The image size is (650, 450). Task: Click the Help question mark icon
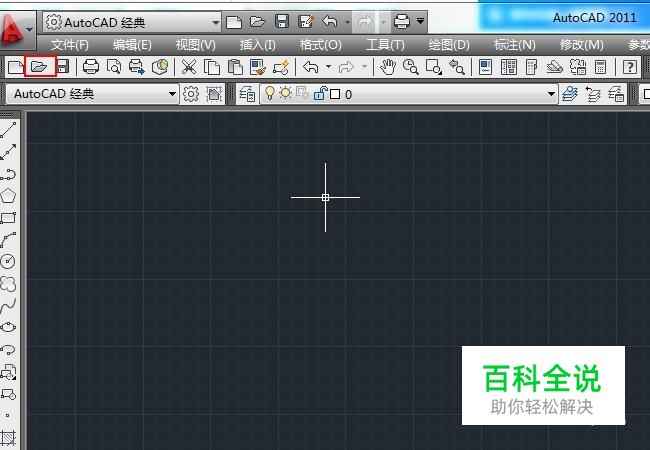pos(630,67)
